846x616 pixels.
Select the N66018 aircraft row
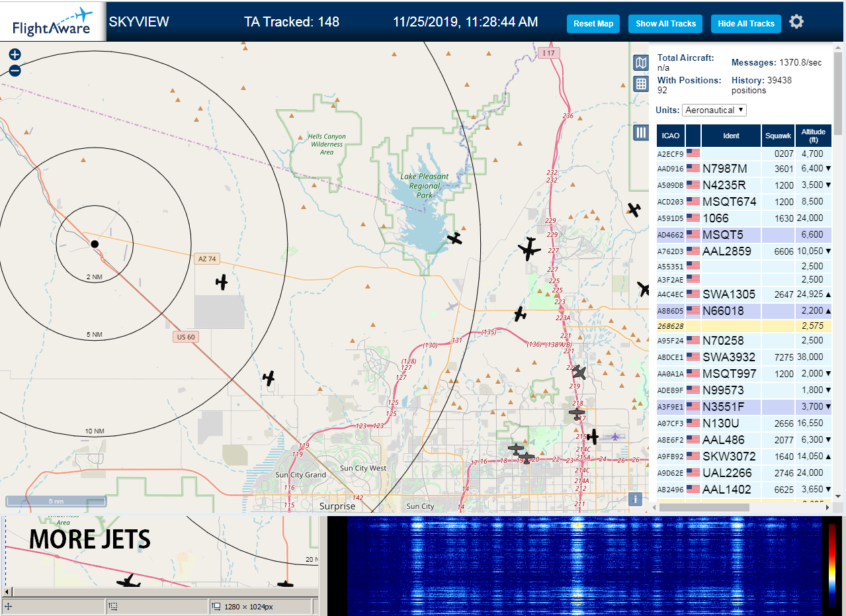(744, 311)
